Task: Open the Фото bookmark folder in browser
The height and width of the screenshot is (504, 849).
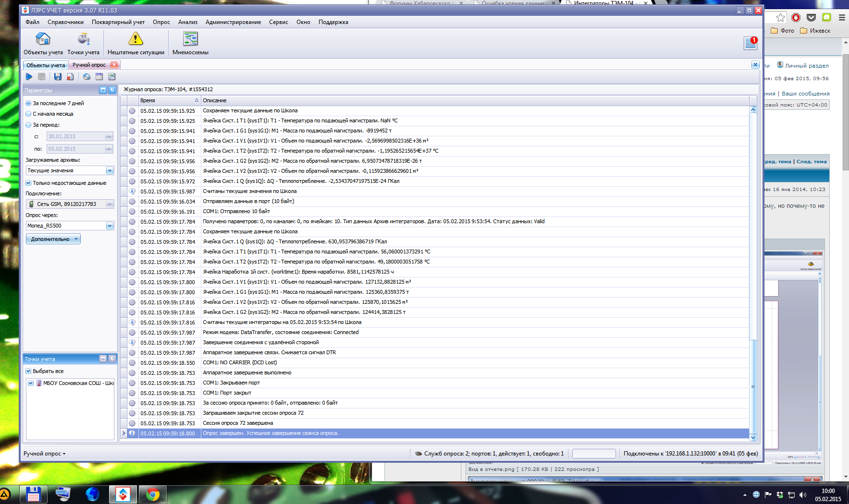Action: pos(783,31)
